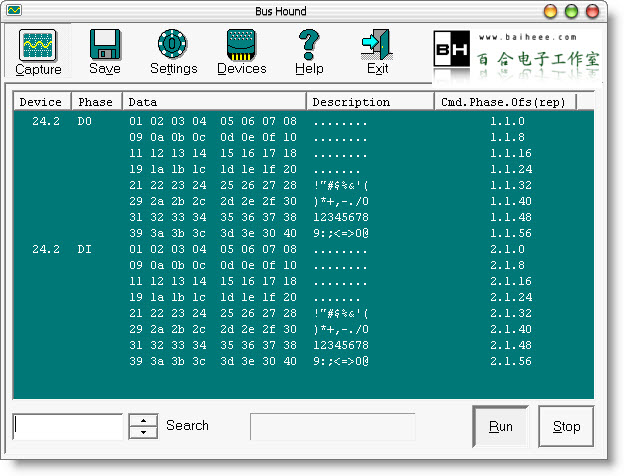Open the Capture view

[38, 52]
